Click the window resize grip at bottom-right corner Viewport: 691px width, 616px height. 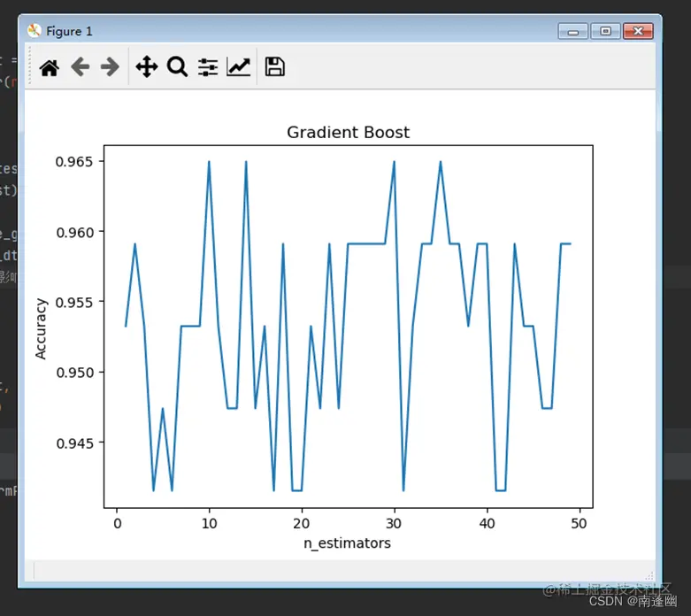point(649,575)
